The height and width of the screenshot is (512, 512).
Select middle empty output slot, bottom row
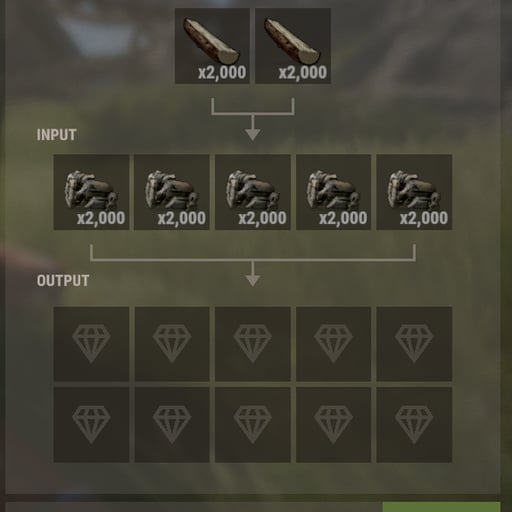tap(253, 425)
